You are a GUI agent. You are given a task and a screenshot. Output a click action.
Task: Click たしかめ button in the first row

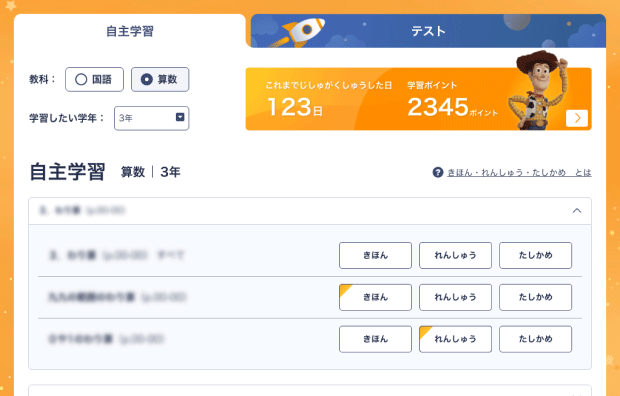(x=535, y=256)
